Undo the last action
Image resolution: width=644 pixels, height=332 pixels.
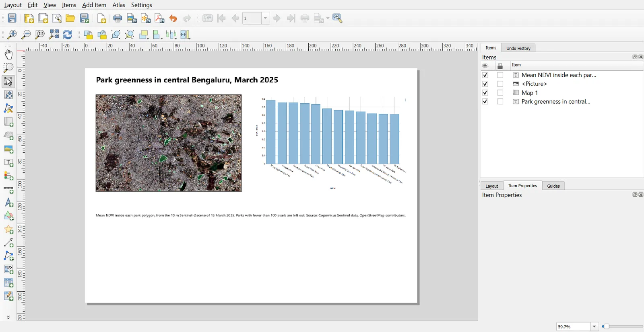coord(173,18)
